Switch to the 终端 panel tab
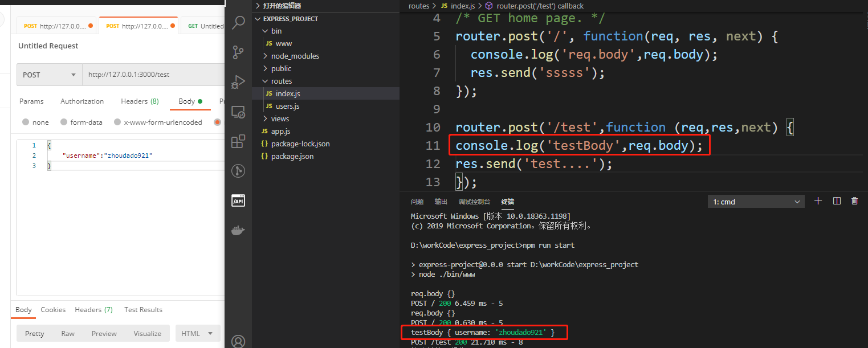The height and width of the screenshot is (348, 868). coord(507,202)
